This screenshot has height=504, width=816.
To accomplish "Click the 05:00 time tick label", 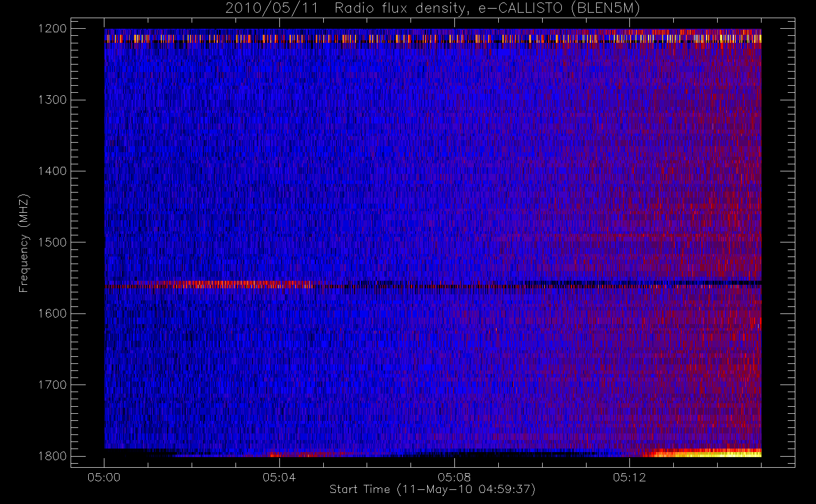I will (104, 477).
